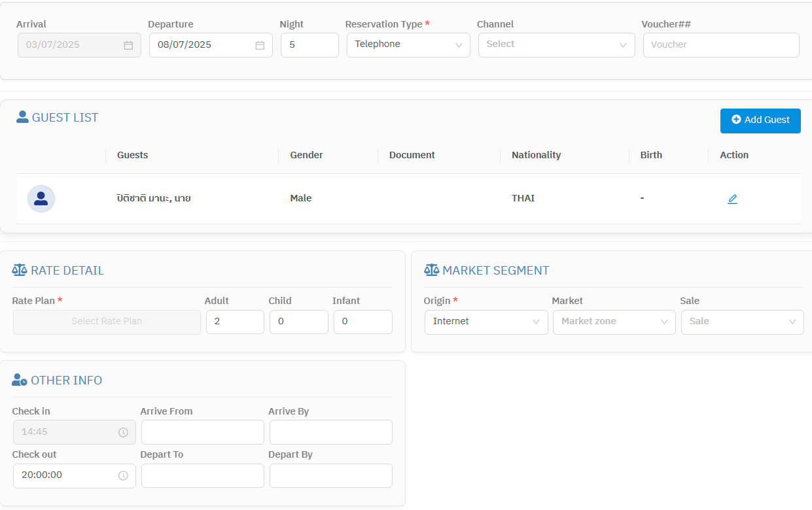Focus the Voucher input field
The height and width of the screenshot is (510, 812).
(720, 45)
